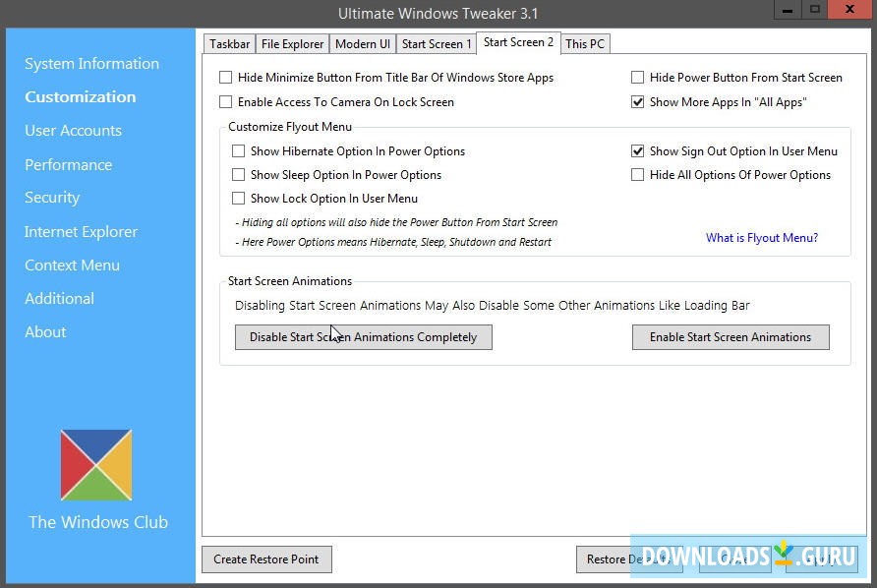The height and width of the screenshot is (588, 877).
Task: Select the Modern UI tab
Action: click(x=362, y=43)
